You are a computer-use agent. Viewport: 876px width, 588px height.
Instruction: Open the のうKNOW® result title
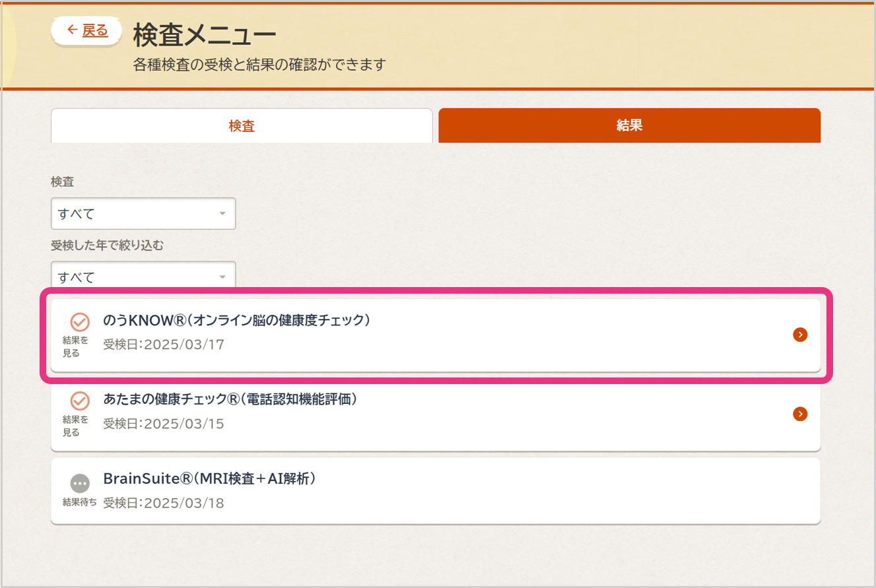point(236,321)
